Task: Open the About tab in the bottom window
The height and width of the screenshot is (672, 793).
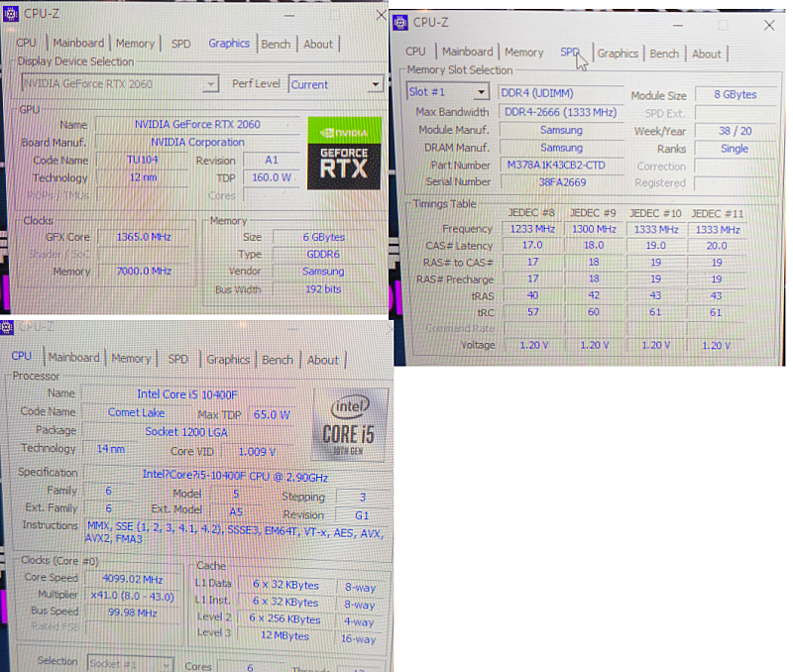Action: point(323,360)
